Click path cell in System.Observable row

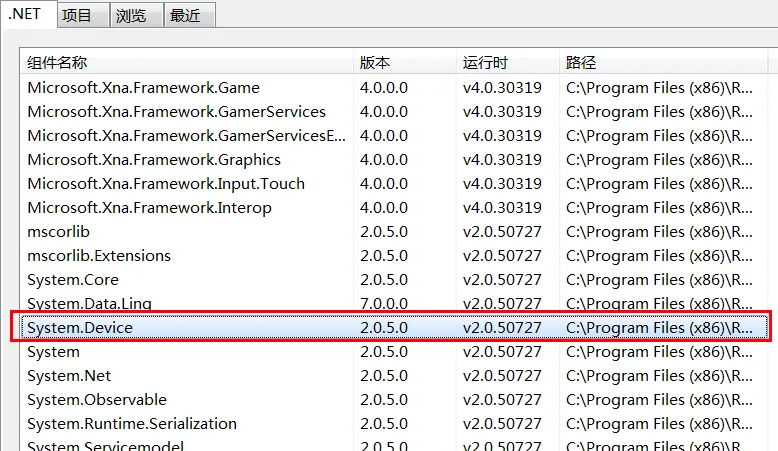(659, 399)
